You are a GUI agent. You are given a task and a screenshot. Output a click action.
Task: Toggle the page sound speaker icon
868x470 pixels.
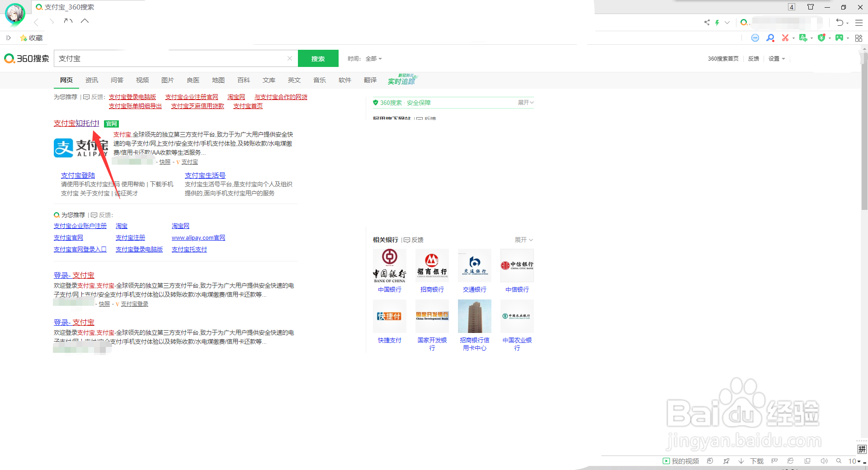coord(824,461)
